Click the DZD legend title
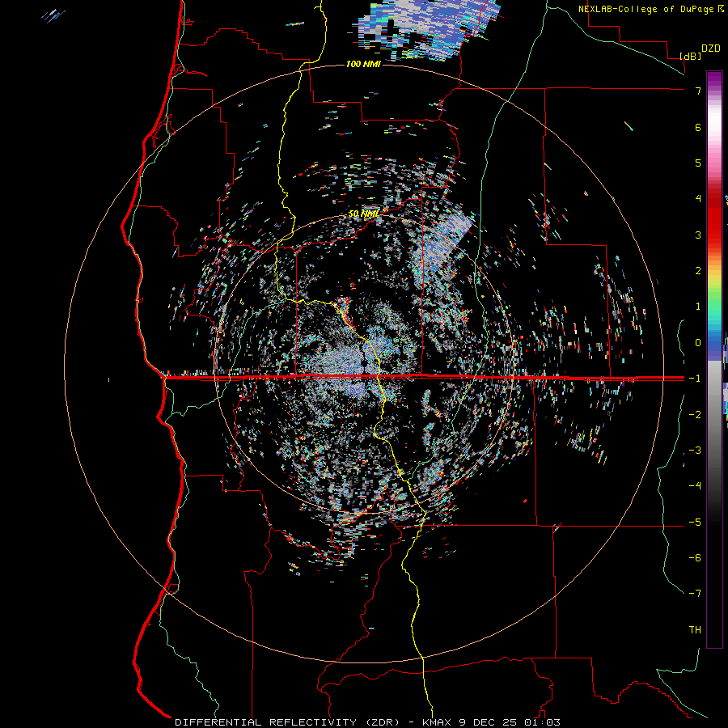The image size is (728, 728). (x=711, y=49)
